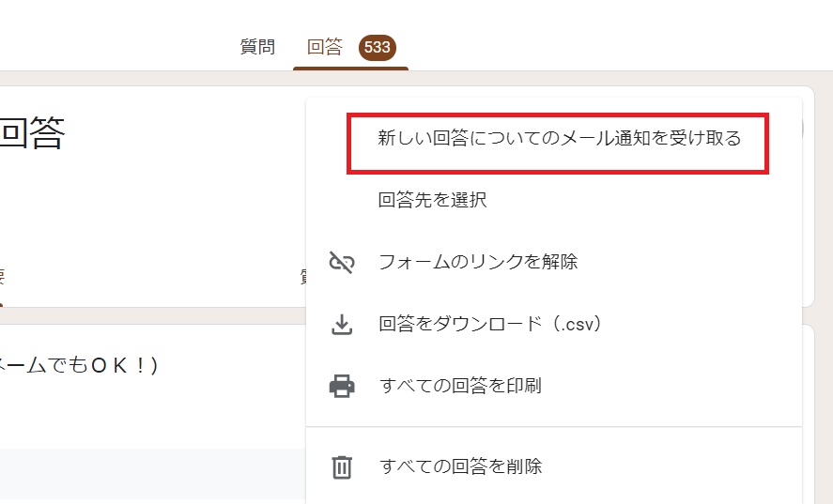Image resolution: width=833 pixels, height=504 pixels.
Task: Select フォームのリンクを解除 menu entry
Action: pos(478,262)
